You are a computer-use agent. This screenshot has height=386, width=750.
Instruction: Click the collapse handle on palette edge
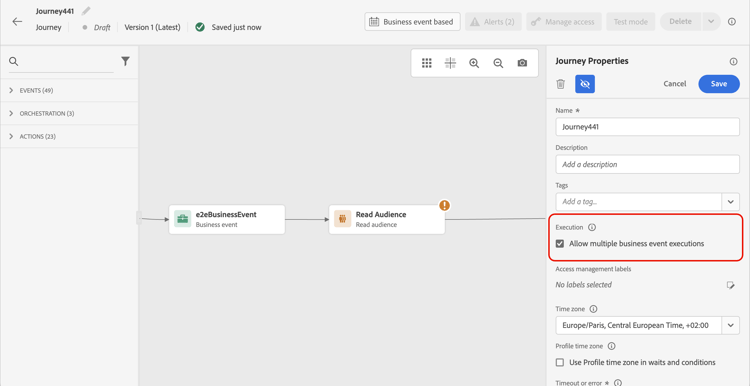pos(139,218)
